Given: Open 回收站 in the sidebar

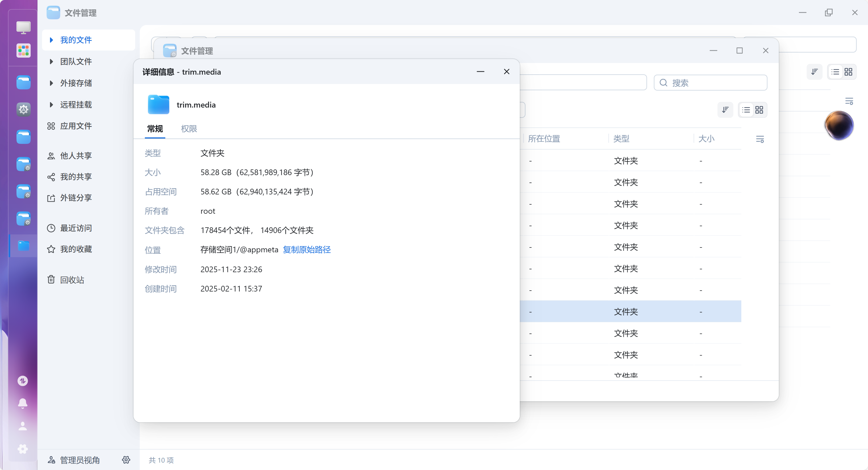Looking at the screenshot, I should pyautogui.click(x=72, y=280).
